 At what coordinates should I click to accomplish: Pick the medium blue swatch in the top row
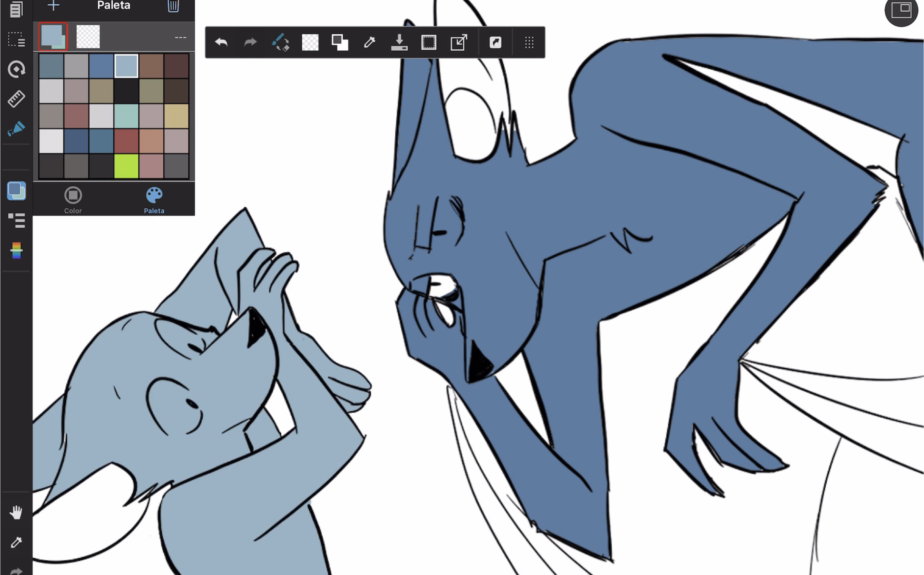101,66
